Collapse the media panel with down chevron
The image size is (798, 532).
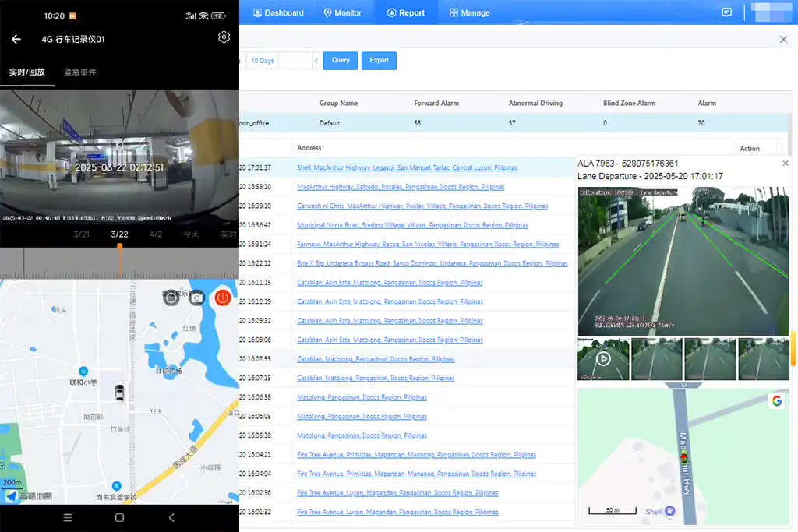pos(683,386)
